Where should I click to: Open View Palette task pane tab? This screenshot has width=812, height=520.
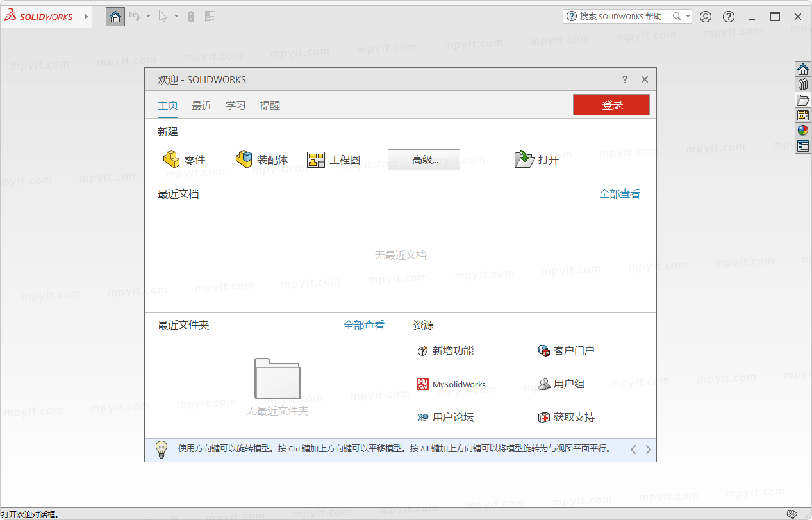(803, 115)
